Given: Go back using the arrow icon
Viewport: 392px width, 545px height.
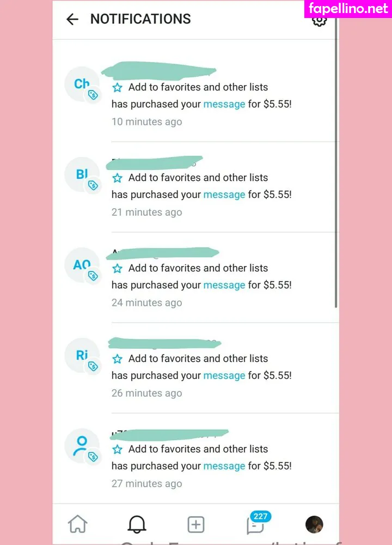Looking at the screenshot, I should click(72, 19).
